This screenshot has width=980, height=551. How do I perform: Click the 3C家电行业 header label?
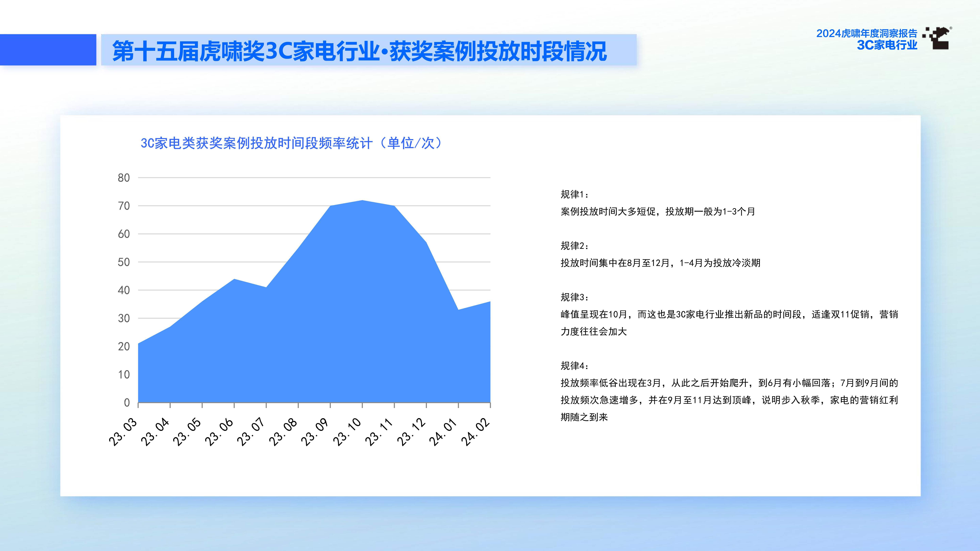pos(887,45)
